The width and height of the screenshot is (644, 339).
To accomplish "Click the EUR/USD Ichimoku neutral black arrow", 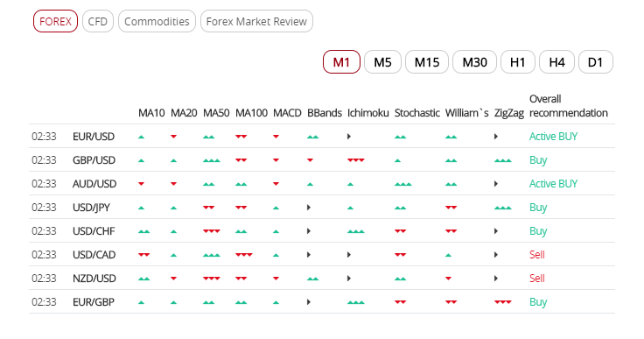I will (349, 137).
